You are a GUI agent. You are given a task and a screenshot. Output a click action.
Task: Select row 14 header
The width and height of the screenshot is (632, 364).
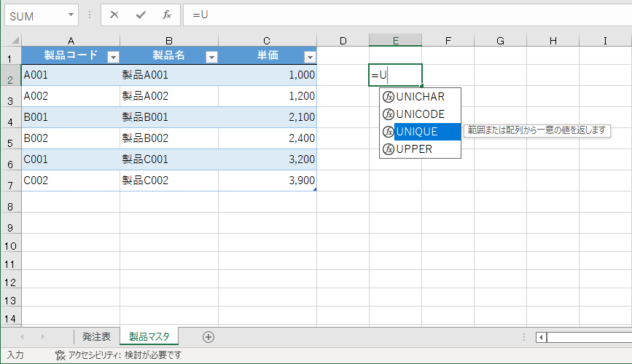[10, 316]
